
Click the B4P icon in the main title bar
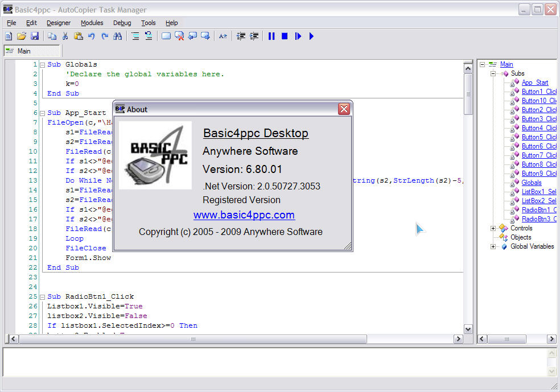coord(8,10)
